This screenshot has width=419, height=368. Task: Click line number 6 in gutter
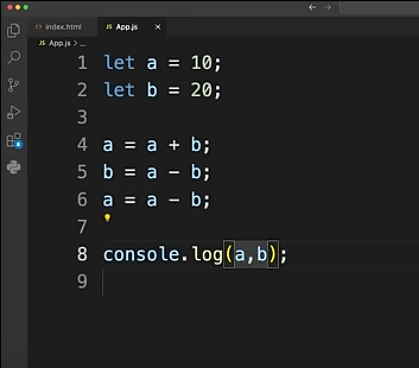coord(82,199)
